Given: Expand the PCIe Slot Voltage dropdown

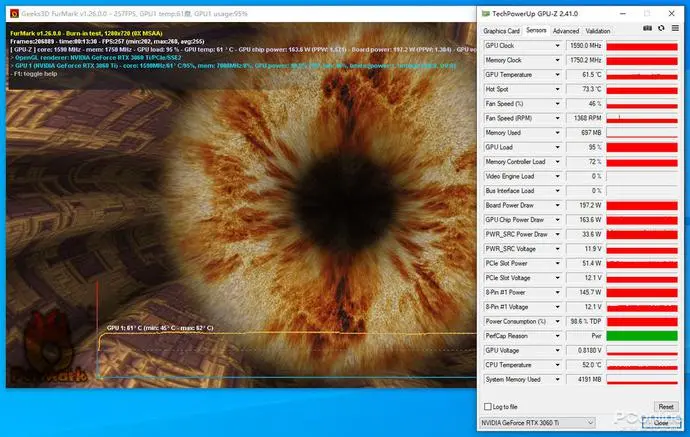Looking at the screenshot, I should pyautogui.click(x=557, y=278).
